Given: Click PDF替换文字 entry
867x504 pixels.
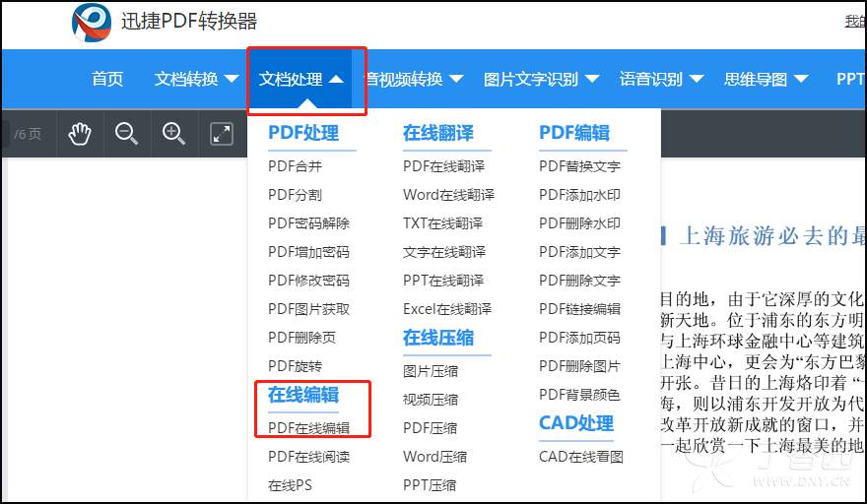Looking at the screenshot, I should 579,166.
